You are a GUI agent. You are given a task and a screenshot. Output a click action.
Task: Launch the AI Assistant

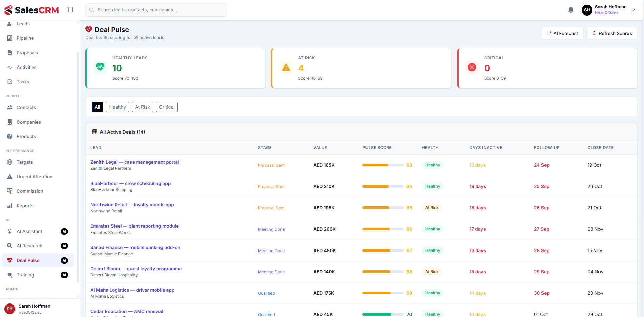[37, 231]
